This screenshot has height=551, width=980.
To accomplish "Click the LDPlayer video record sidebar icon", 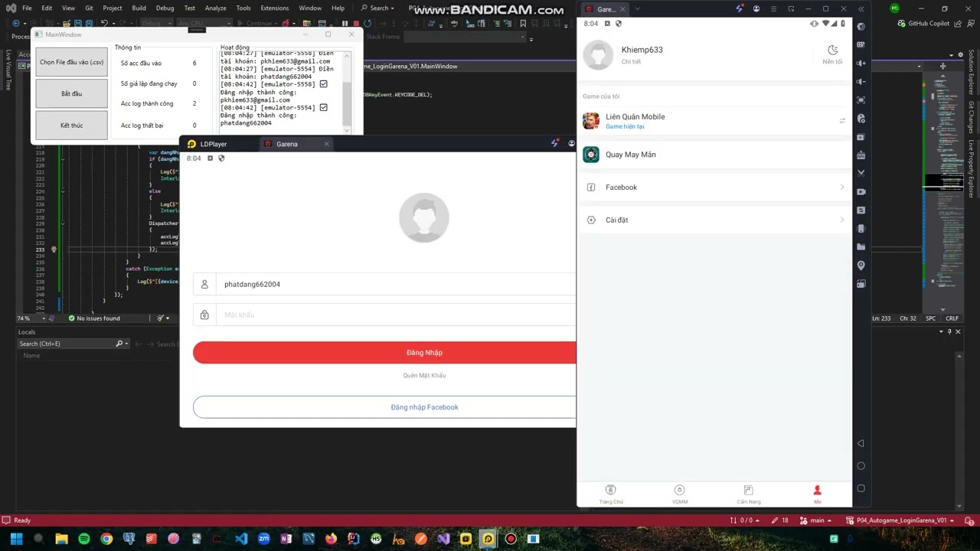I will pyautogui.click(x=861, y=192).
